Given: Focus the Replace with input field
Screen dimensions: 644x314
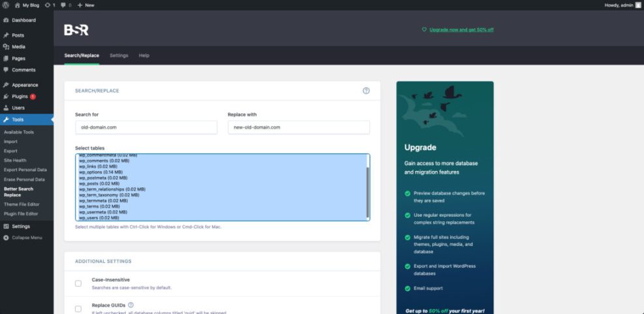Looking at the screenshot, I should (299, 127).
